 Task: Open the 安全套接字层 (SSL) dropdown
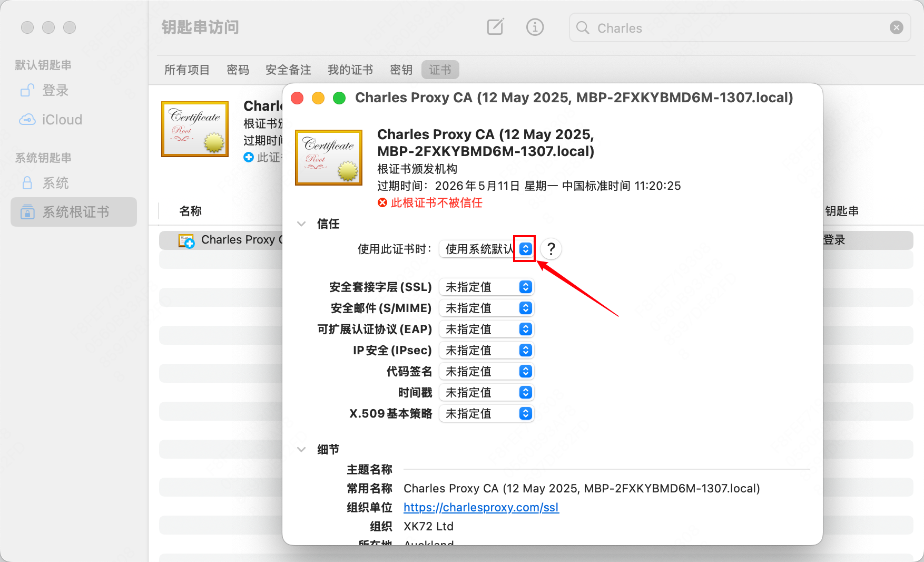coord(486,287)
